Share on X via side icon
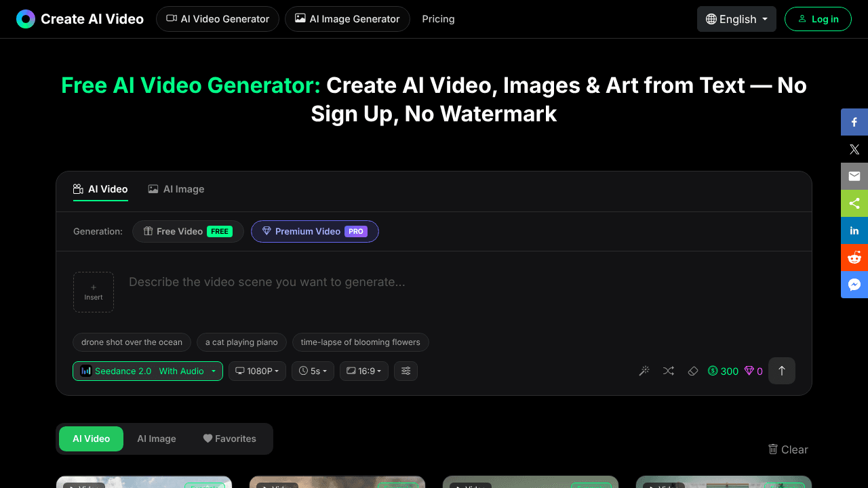The width and height of the screenshot is (868, 488). point(854,149)
